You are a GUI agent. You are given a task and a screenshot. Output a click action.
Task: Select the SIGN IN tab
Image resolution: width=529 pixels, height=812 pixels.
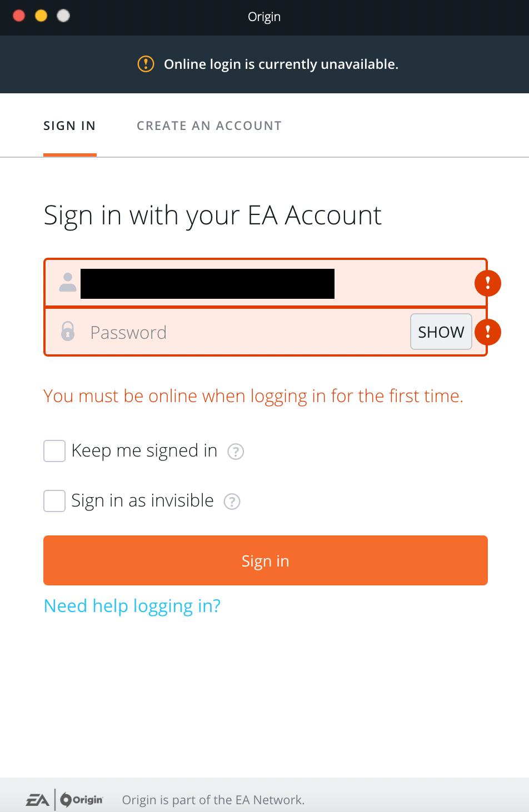[x=69, y=126]
